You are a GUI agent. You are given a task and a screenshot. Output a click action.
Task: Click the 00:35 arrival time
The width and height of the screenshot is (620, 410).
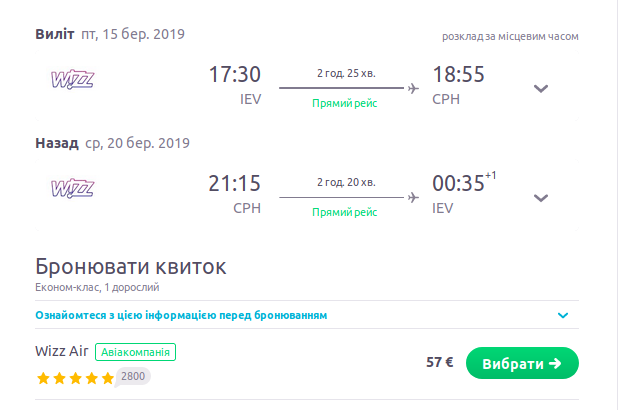pyautogui.click(x=457, y=184)
